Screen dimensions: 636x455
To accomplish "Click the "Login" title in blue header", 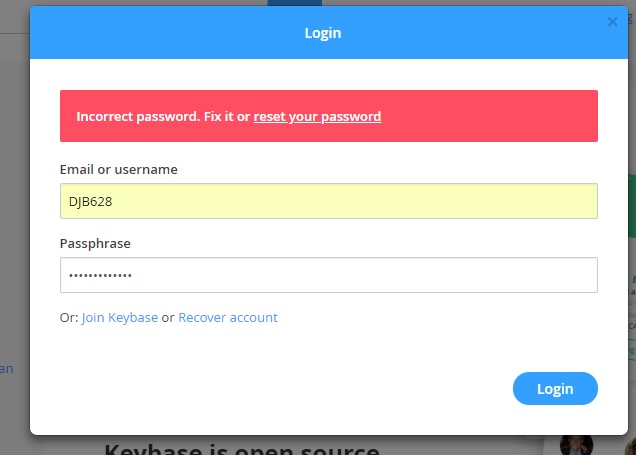I will (x=323, y=33).
